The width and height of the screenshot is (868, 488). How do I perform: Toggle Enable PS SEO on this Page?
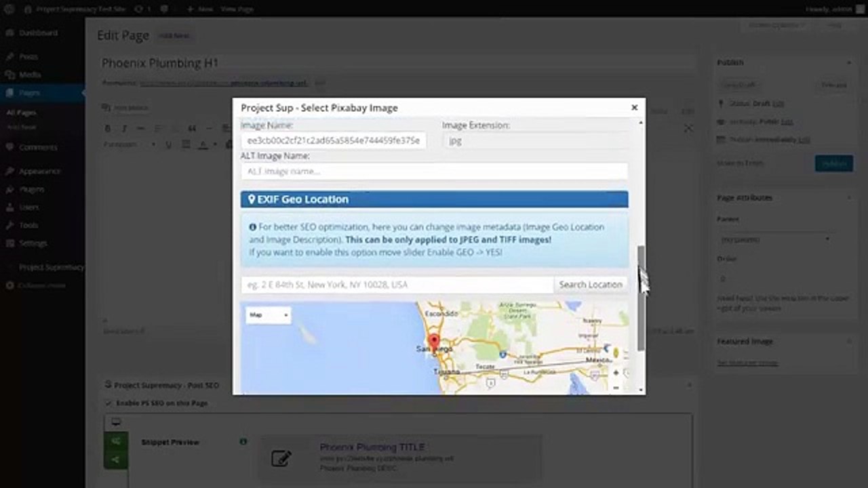(x=108, y=403)
